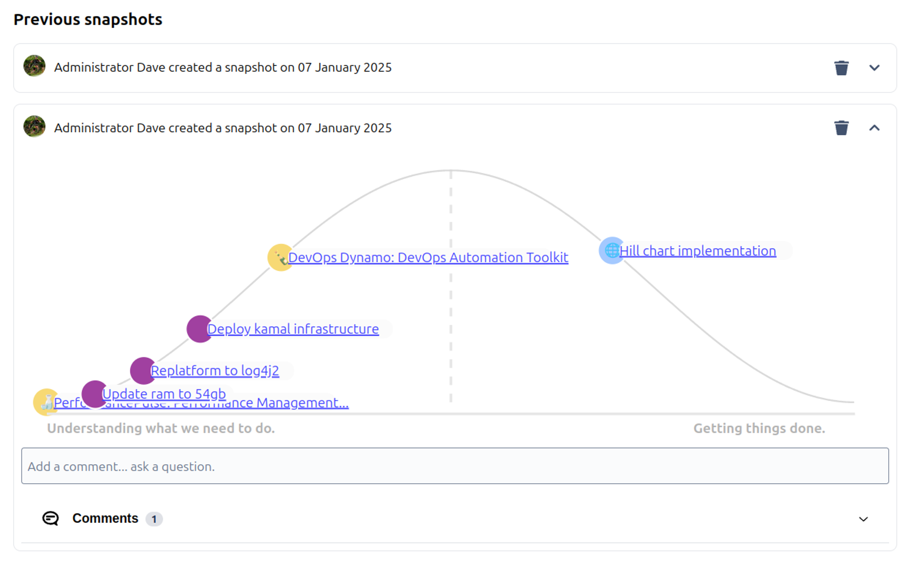This screenshot has width=924, height=573.
Task: Open Deploy kamal infrastructure link
Action: click(x=293, y=328)
